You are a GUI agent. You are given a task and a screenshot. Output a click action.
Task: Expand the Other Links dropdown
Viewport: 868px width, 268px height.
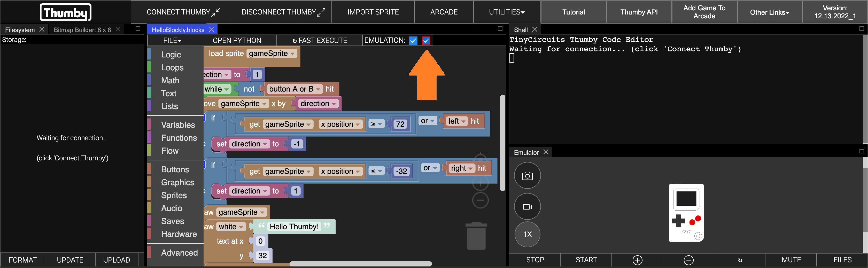[770, 12]
